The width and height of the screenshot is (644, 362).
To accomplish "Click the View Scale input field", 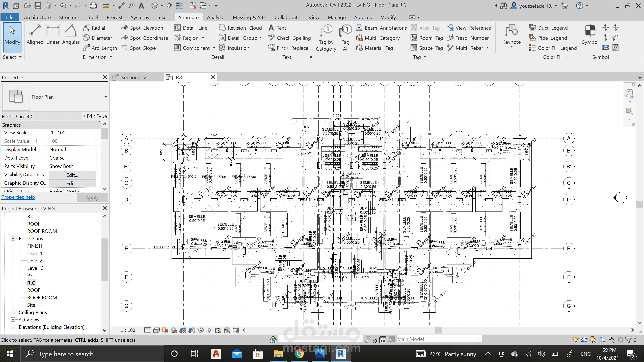I will point(72,133).
